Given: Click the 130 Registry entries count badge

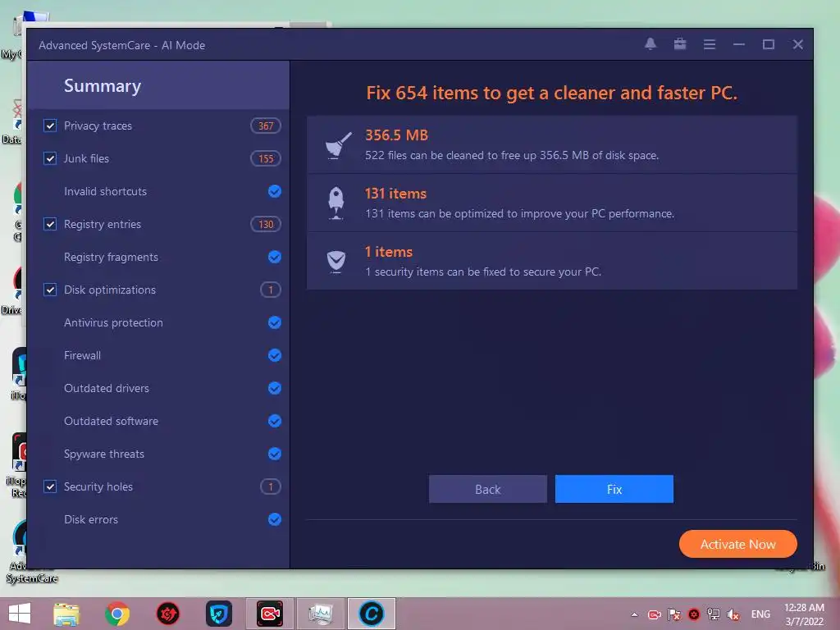Looking at the screenshot, I should (266, 224).
